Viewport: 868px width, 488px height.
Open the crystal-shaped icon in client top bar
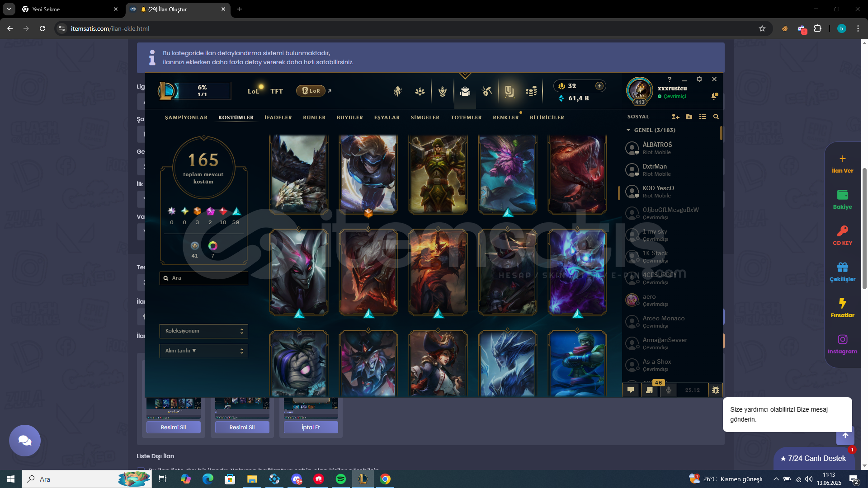[x=397, y=91]
